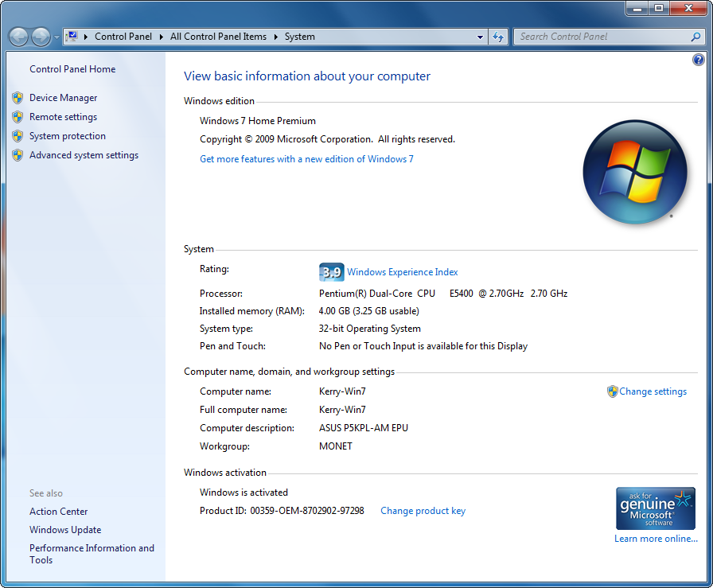This screenshot has height=588, width=713.
Task: Expand arrow after All Control Panel Items
Action: (275, 37)
